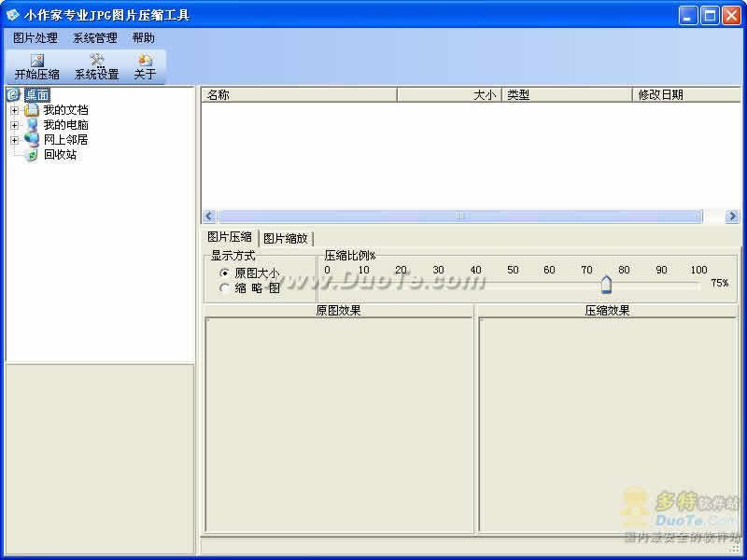
Task: Click the 我的电脑 computer icon
Action: point(32,125)
